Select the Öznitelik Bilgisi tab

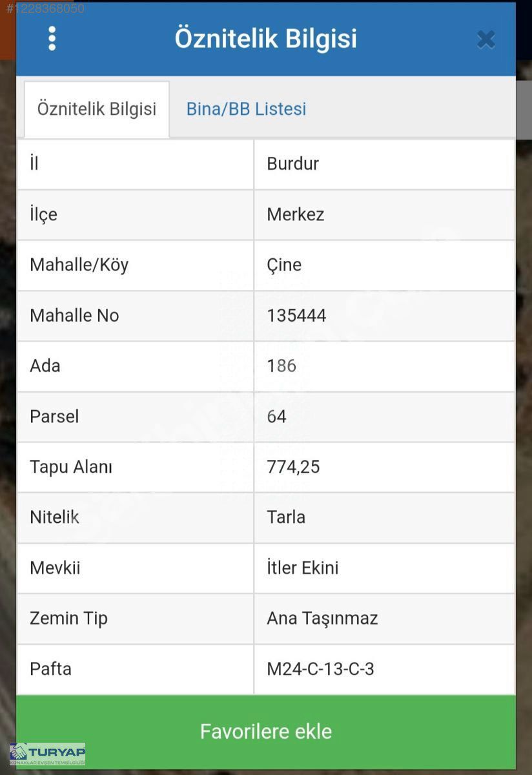coord(97,109)
